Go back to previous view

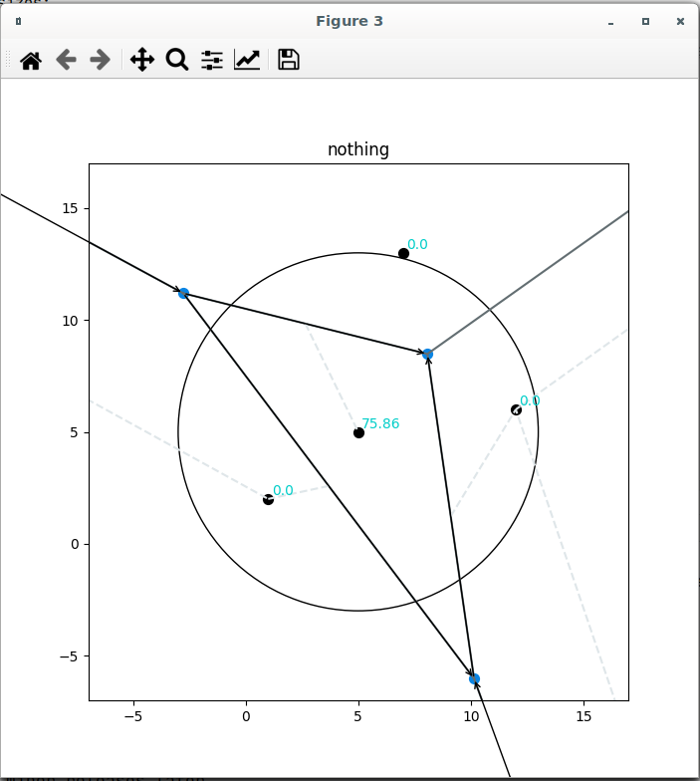(66, 60)
